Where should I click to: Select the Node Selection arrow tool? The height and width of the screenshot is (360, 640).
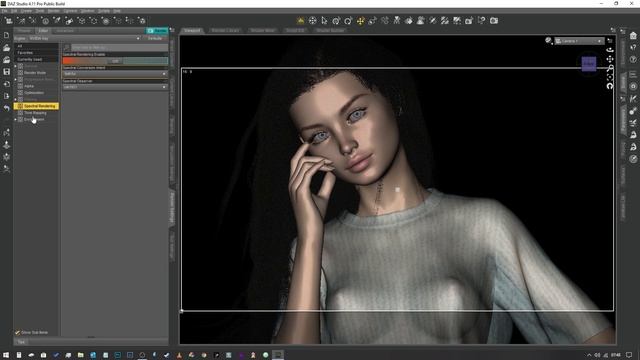click(x=324, y=20)
